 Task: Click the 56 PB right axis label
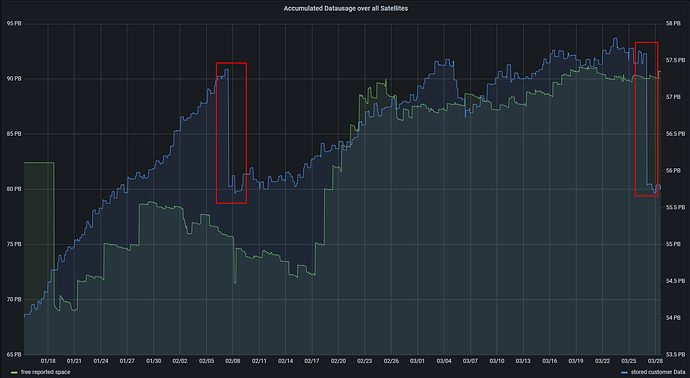[x=673, y=171]
